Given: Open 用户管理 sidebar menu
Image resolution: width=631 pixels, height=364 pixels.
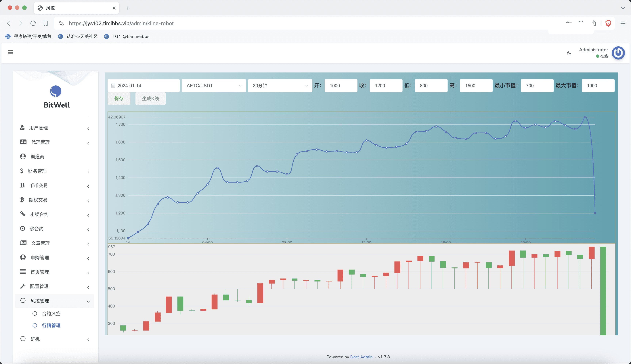Looking at the screenshot, I should coord(39,128).
